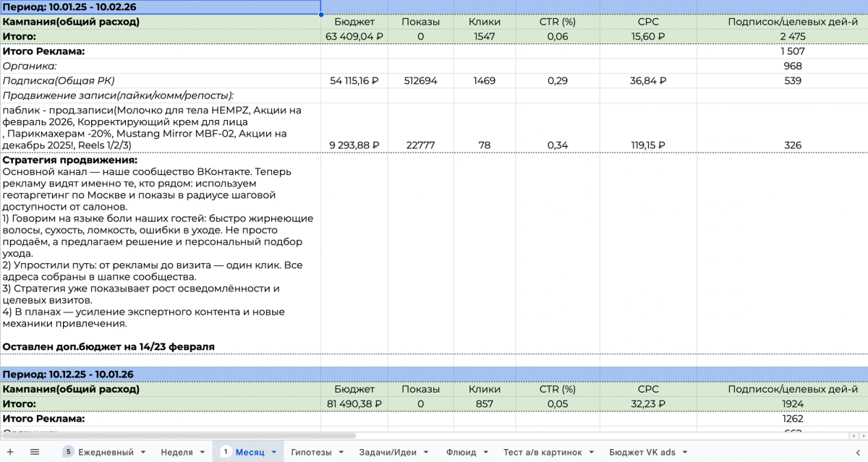Screen dimensions: 868x462
Task: Select the 'Подписка(Общая РК)' row label
Action: 161,81
